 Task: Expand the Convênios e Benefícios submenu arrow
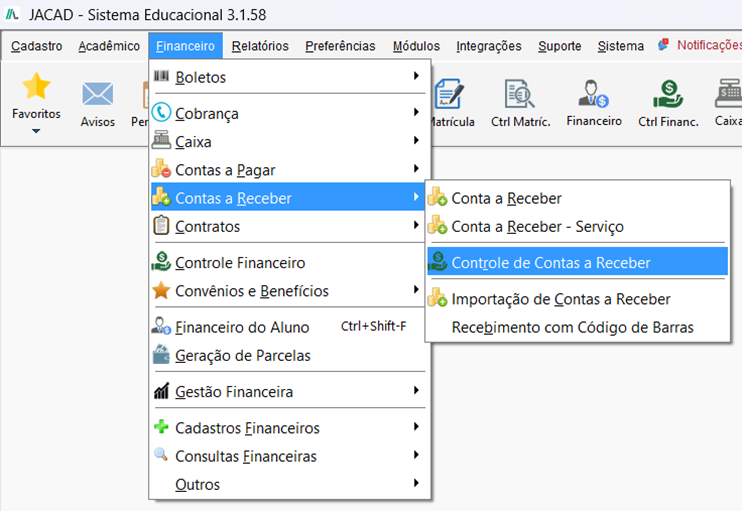point(416,289)
